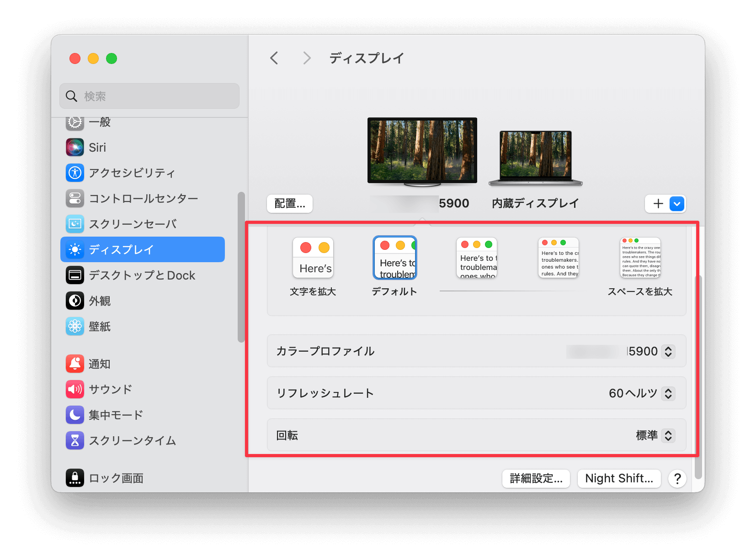Viewport: 756px width, 560px height.
Task: Select the デフォルト resolution thumbnail
Action: [395, 258]
